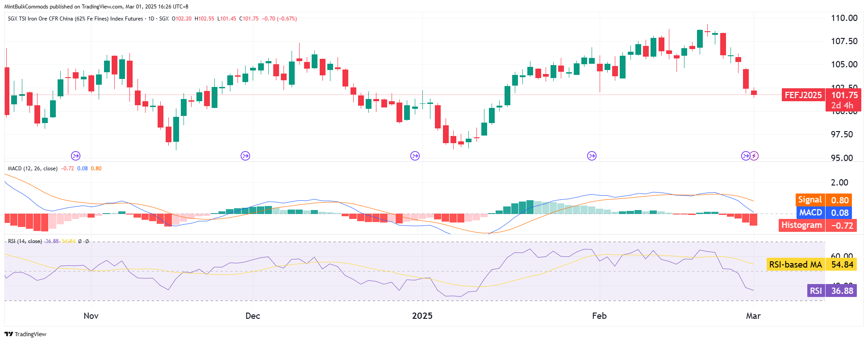Image resolution: width=868 pixels, height=342 pixels.
Task: Click the 36.88 value beside the RSI tag
Action: (x=842, y=291)
